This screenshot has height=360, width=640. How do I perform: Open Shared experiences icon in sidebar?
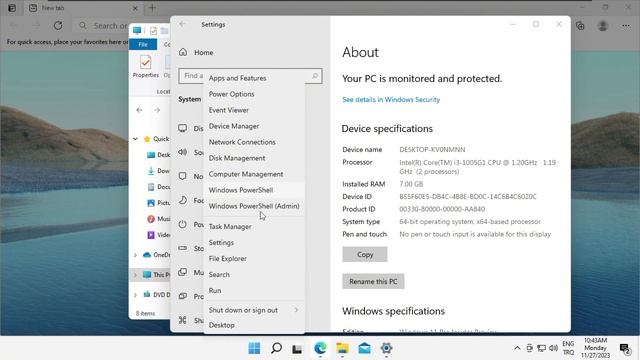point(182,320)
